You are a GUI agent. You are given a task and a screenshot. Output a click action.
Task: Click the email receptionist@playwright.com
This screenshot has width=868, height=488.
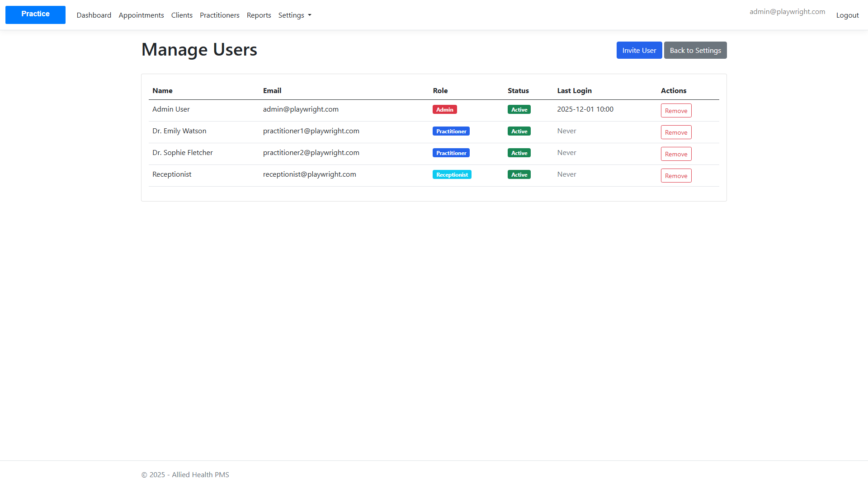coord(310,174)
